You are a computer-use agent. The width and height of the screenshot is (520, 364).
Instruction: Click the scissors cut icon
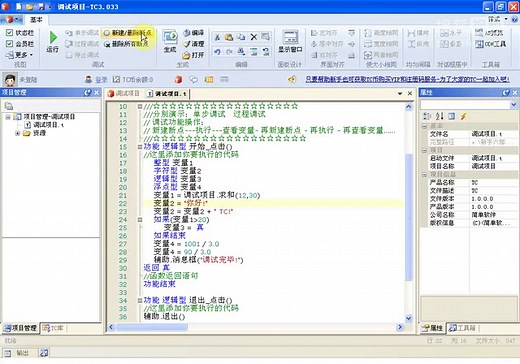[217, 37]
